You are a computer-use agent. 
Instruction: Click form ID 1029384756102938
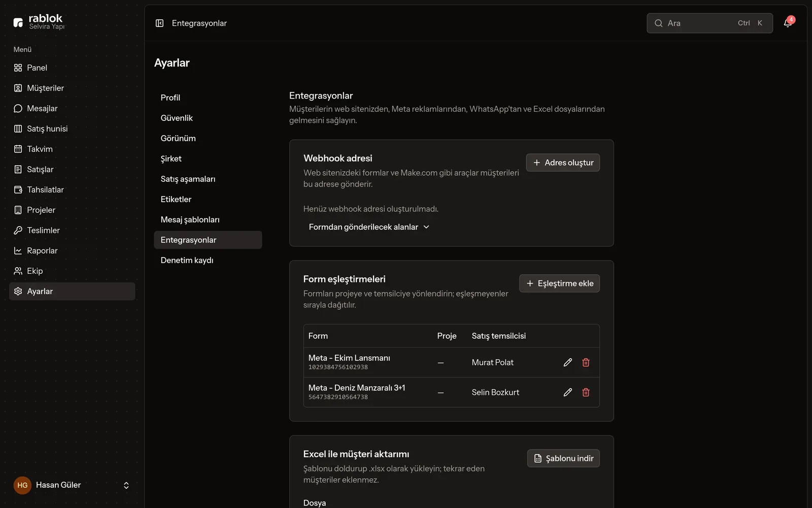(338, 367)
